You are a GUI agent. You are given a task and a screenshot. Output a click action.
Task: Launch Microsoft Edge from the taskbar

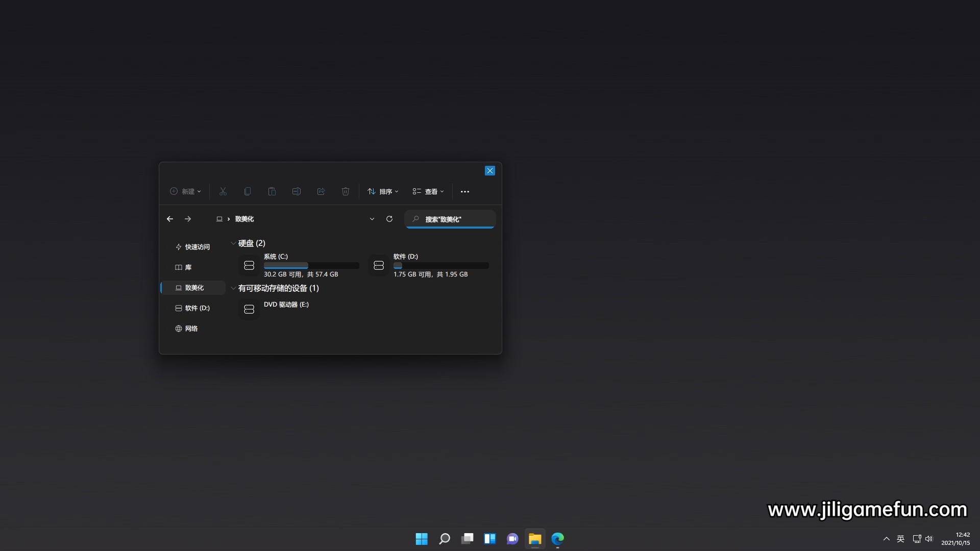tap(558, 539)
